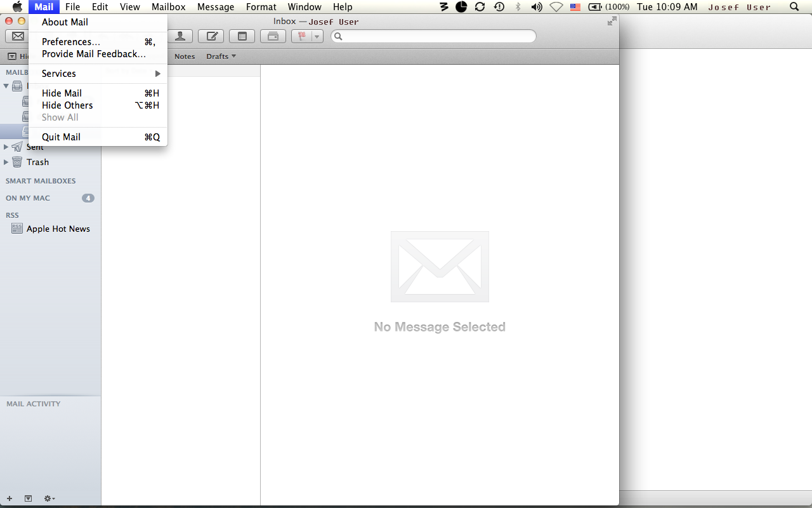Toggle full-screen mode with the arrows icon

click(x=612, y=22)
